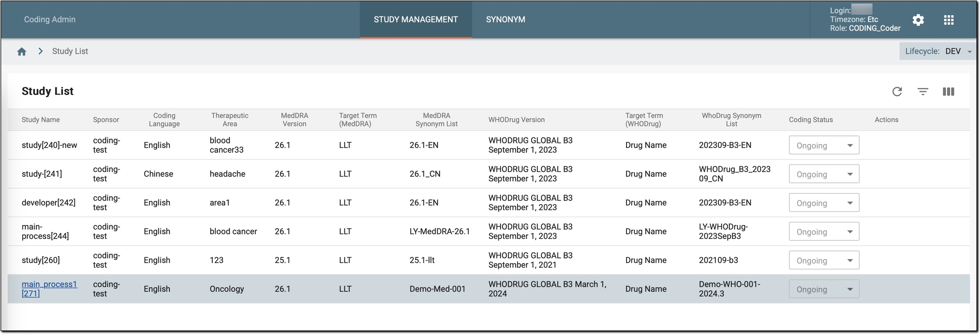Click the Study Name column header
This screenshot has width=980, height=334.
point(41,120)
